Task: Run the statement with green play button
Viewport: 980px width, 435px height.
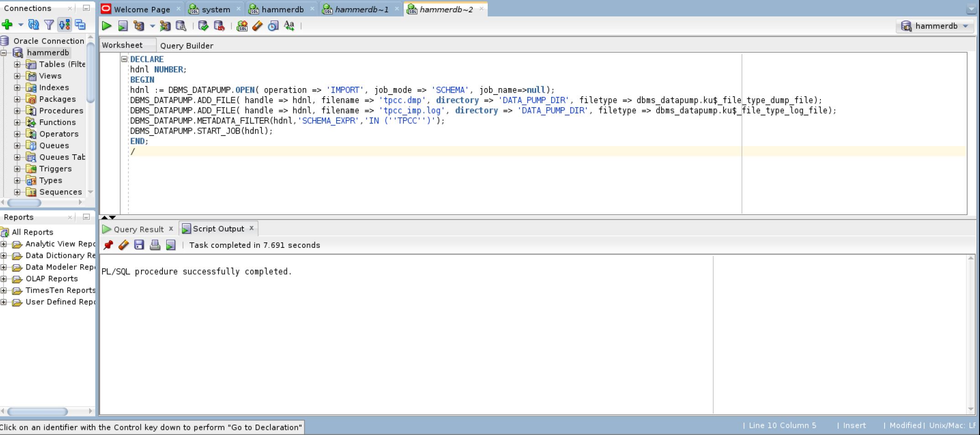Action: coord(106,26)
